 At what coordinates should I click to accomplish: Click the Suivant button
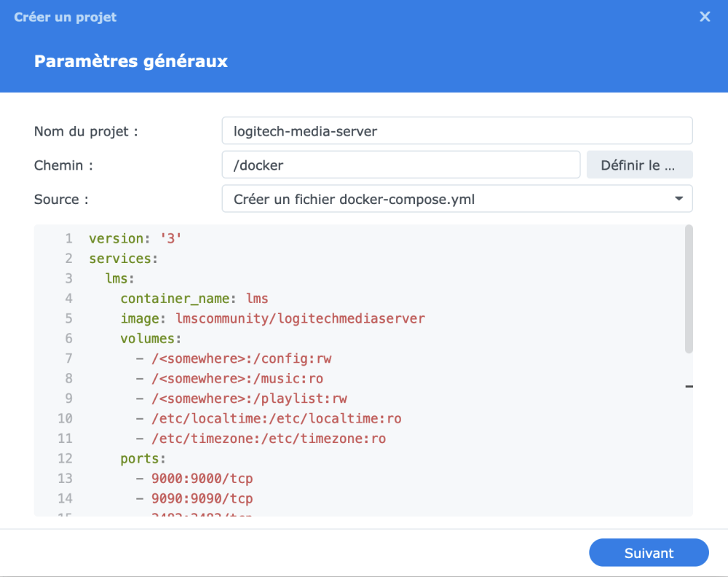click(x=649, y=553)
